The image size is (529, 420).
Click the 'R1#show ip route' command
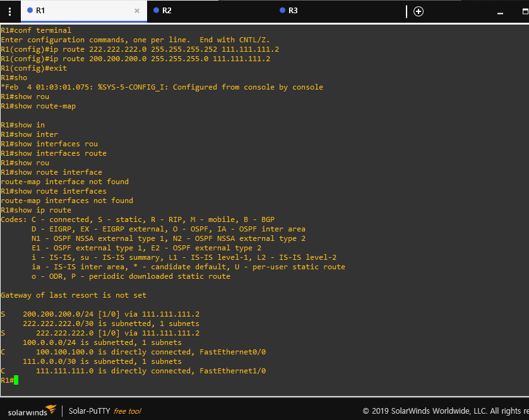36,210
